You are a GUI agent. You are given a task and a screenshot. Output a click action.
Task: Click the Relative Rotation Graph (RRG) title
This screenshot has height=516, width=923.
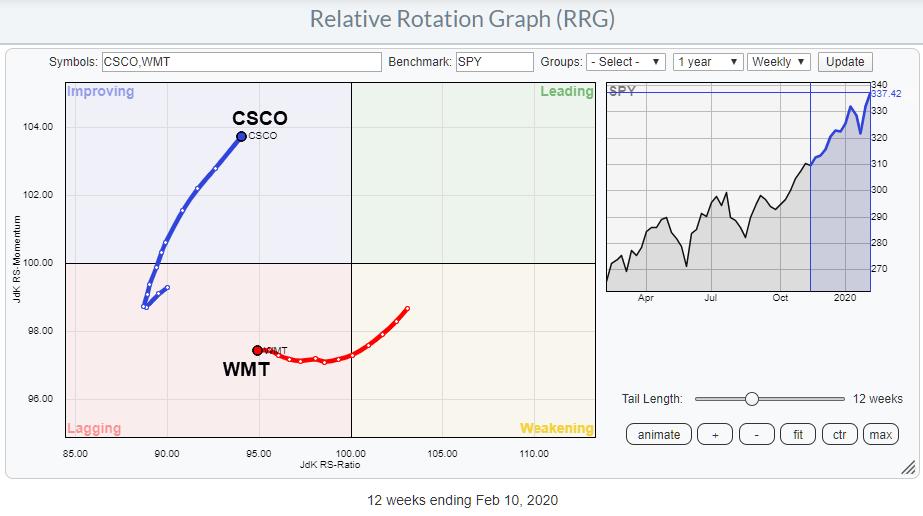click(x=463, y=19)
